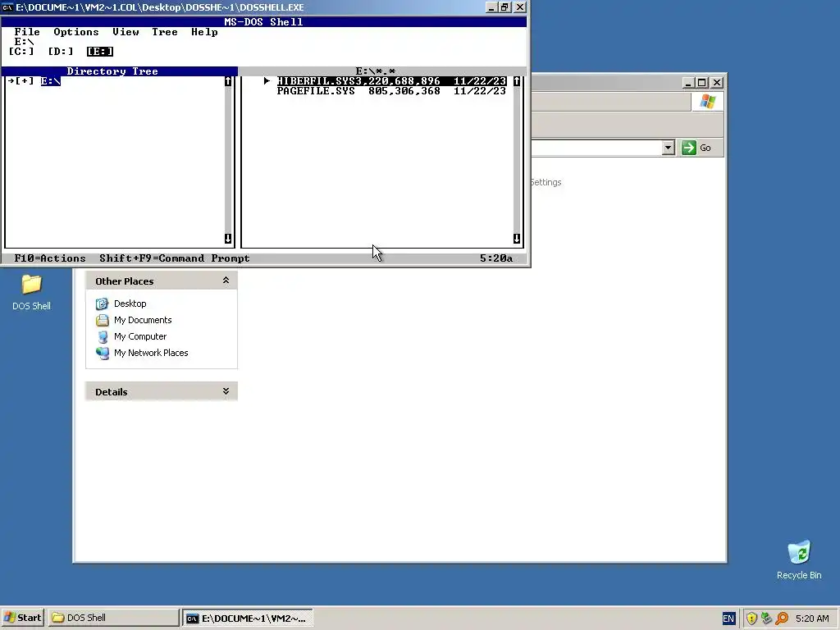Expand the [+] node of E:\ tree
Viewport: 840px width, 630px height.
(24, 81)
